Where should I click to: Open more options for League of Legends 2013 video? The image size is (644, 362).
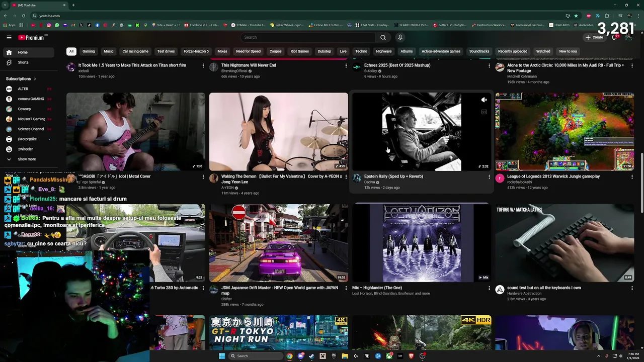click(632, 176)
